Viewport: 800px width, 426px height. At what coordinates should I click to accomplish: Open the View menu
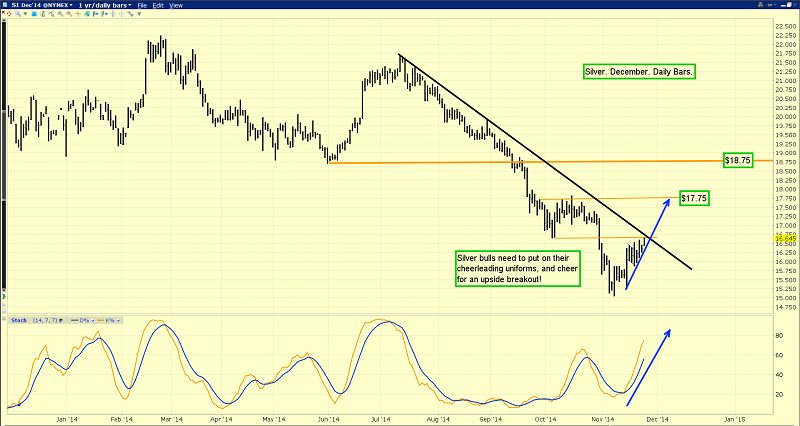(x=176, y=5)
